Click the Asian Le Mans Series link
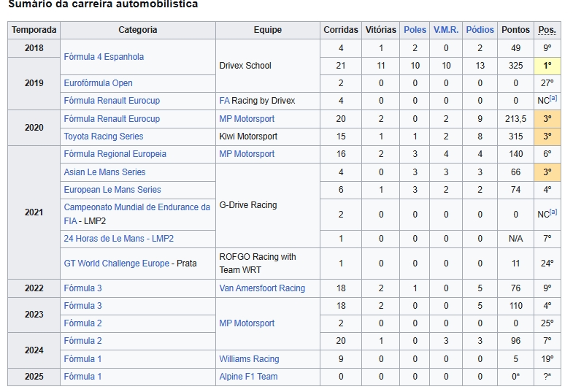 coord(104,172)
